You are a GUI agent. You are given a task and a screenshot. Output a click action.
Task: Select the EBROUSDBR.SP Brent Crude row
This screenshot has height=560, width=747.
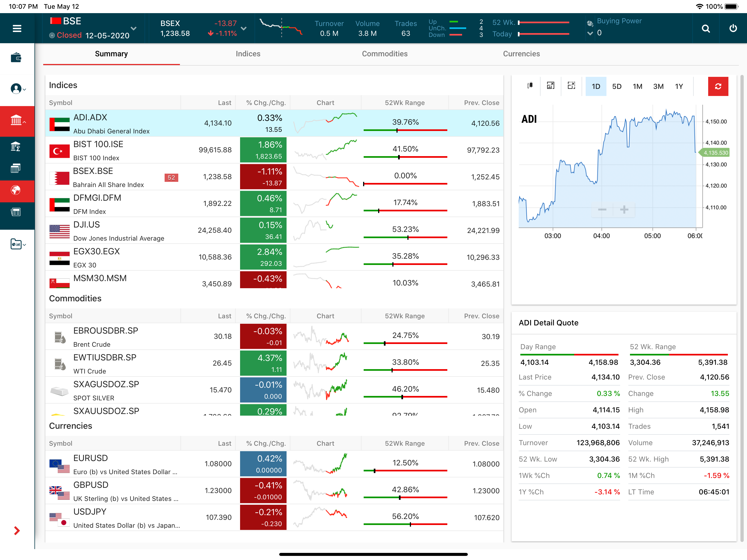click(x=274, y=336)
